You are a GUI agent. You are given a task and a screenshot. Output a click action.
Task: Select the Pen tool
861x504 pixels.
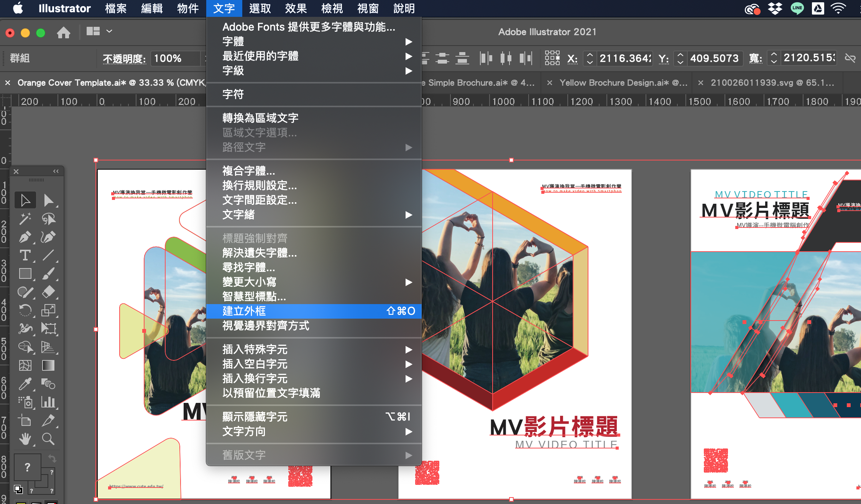pos(25,237)
